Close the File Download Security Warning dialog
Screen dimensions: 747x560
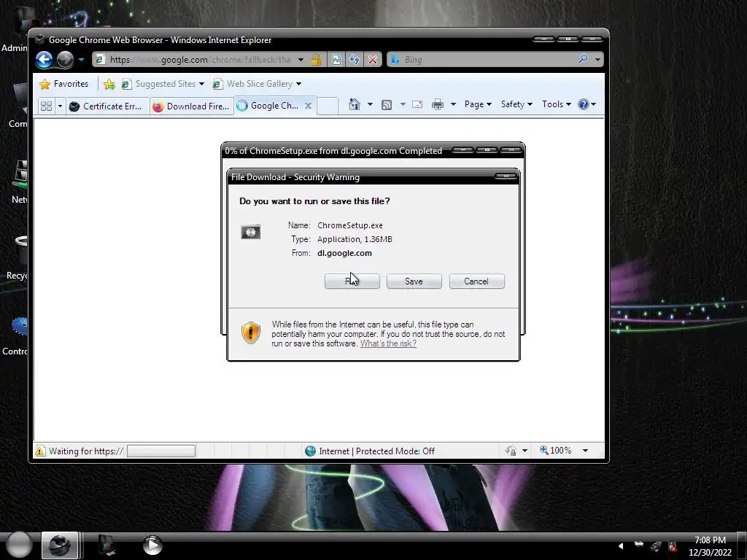click(x=506, y=176)
